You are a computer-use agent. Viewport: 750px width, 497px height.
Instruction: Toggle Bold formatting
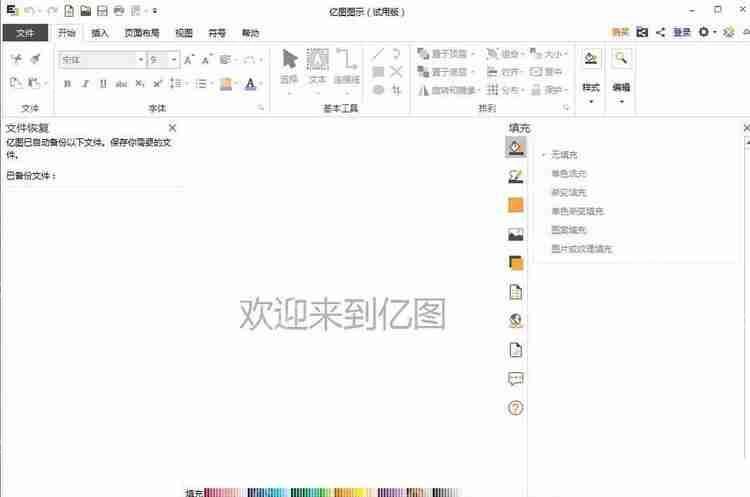pyautogui.click(x=67, y=84)
